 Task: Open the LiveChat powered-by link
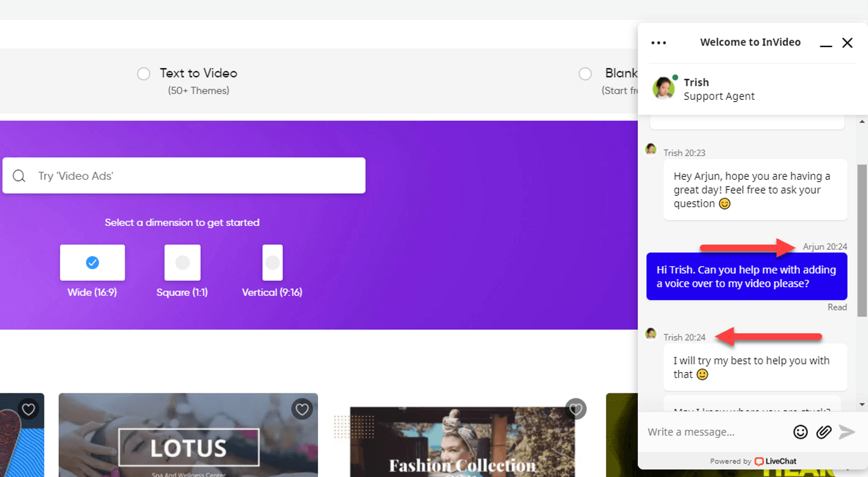pyautogui.click(x=776, y=461)
